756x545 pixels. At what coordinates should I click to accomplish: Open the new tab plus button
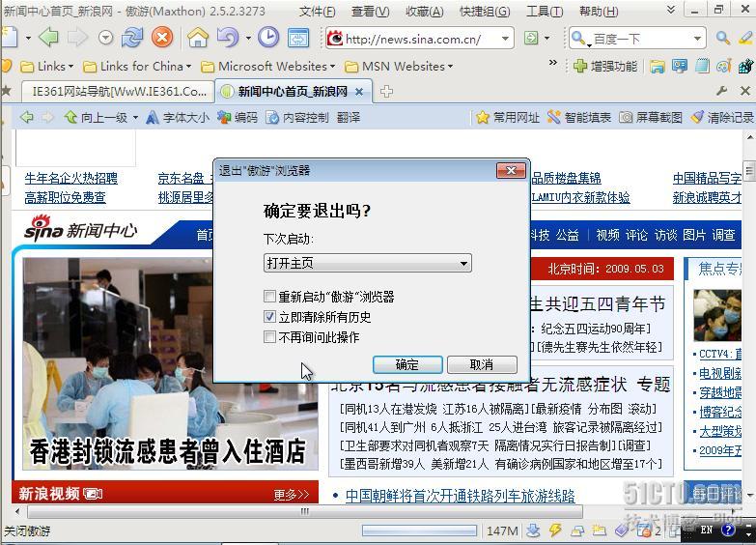386,91
